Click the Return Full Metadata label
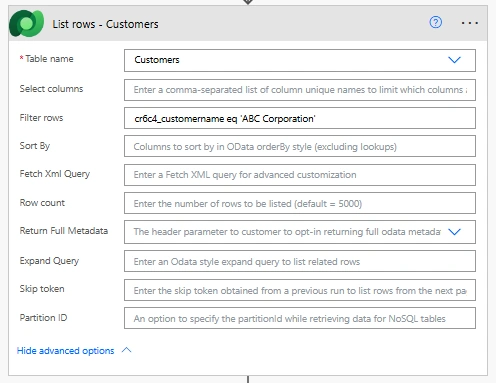Viewport: 496px width, 383px height. coord(64,231)
